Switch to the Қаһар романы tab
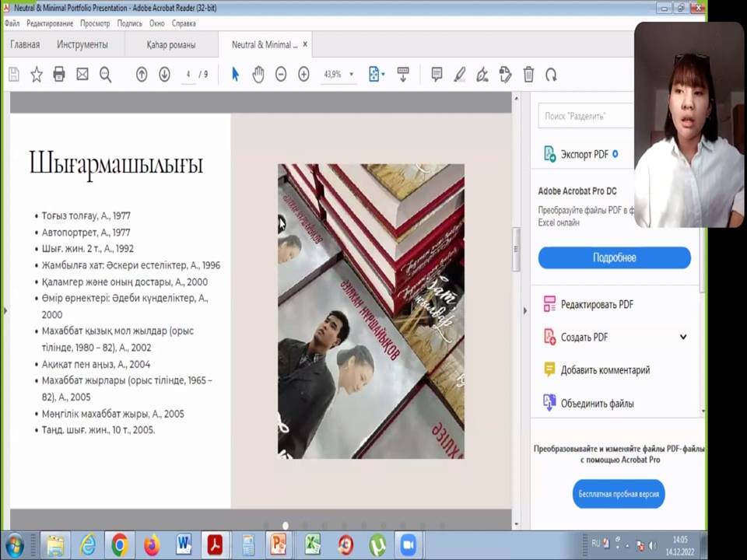Viewport: 747px width, 560px height. 170,45
